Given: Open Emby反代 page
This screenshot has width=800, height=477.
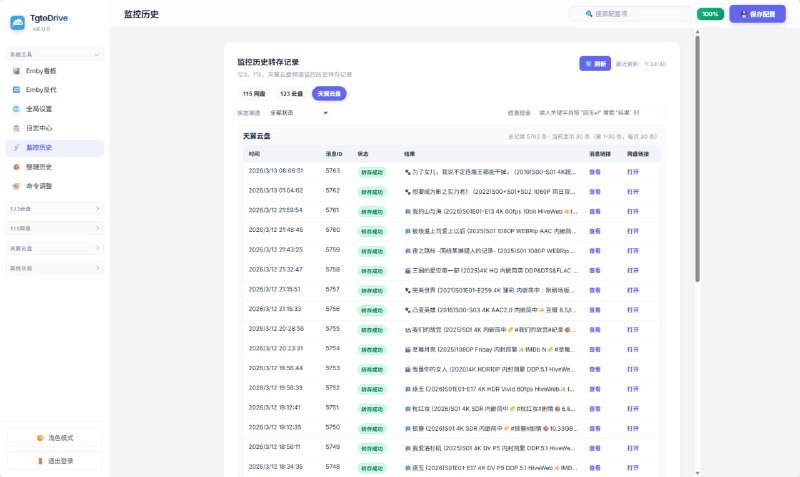Looking at the screenshot, I should (x=55, y=90).
